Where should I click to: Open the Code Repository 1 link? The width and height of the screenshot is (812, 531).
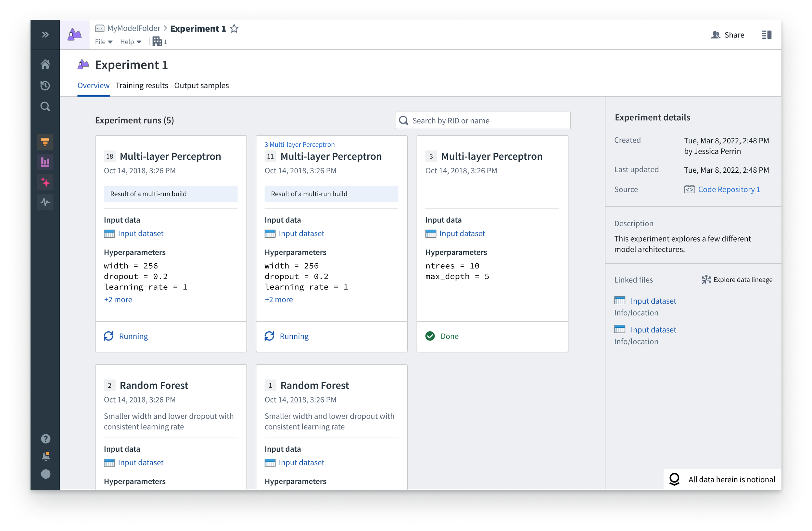pyautogui.click(x=729, y=189)
